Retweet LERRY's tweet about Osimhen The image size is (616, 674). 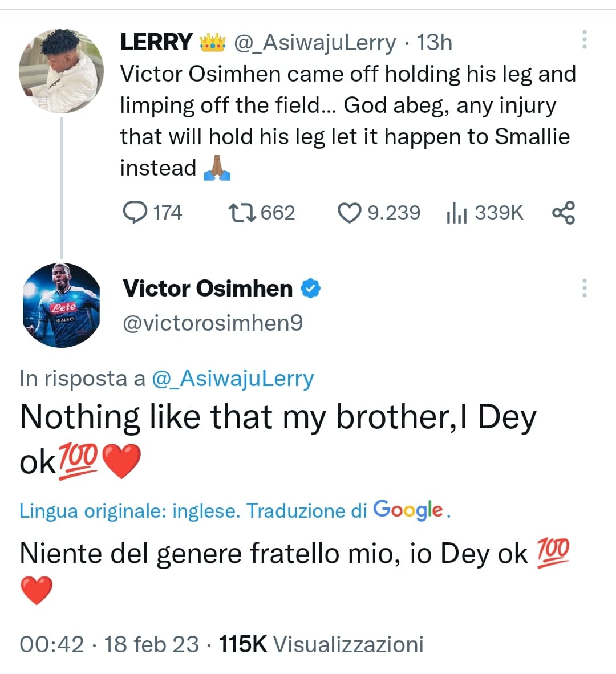242,213
